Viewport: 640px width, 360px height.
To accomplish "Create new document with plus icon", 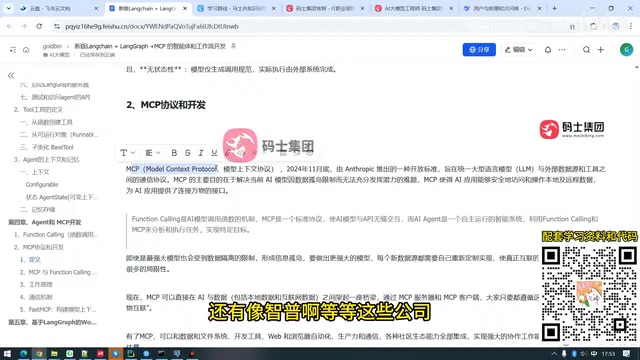I will 600,50.
